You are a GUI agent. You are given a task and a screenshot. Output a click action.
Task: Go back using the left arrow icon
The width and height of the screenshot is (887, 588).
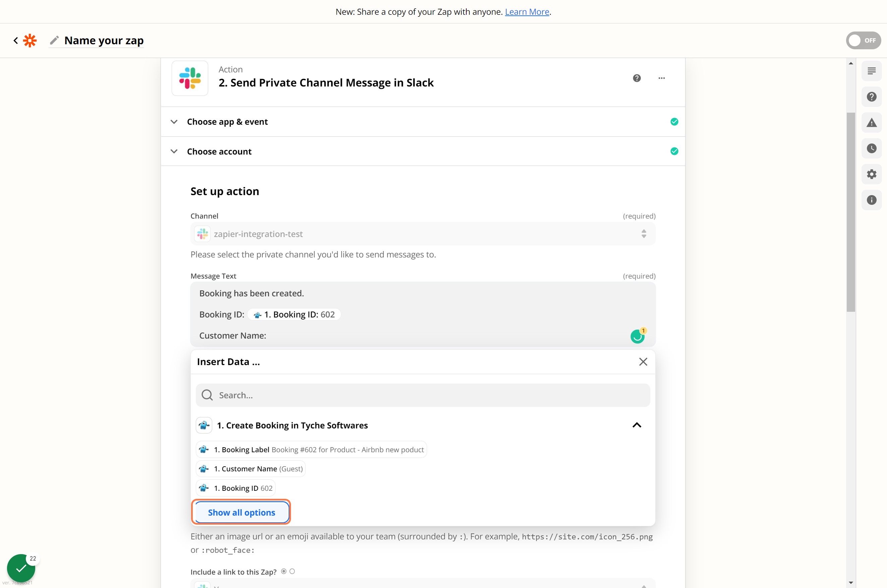click(x=15, y=40)
